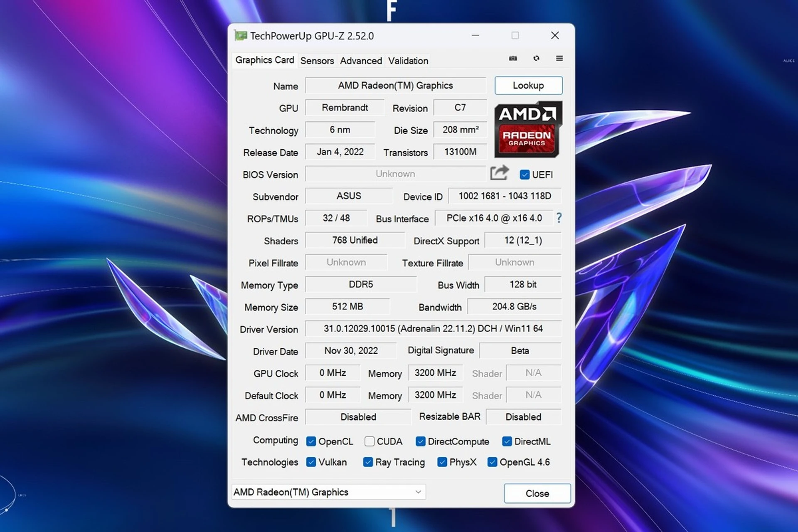Screen dimensions: 798x532
Task: Open the AMD Radeon(TM) Graphics GPU dropdown
Action: pos(328,492)
